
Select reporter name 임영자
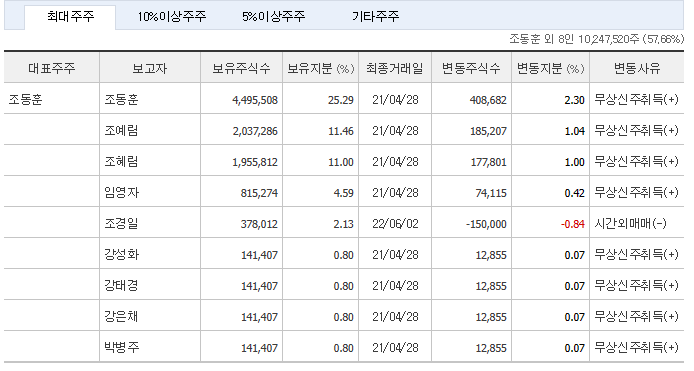pos(121,193)
